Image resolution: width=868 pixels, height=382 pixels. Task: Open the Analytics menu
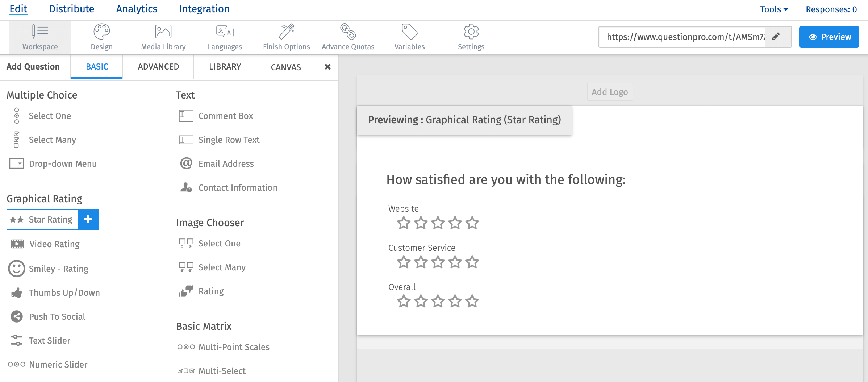pyautogui.click(x=137, y=9)
